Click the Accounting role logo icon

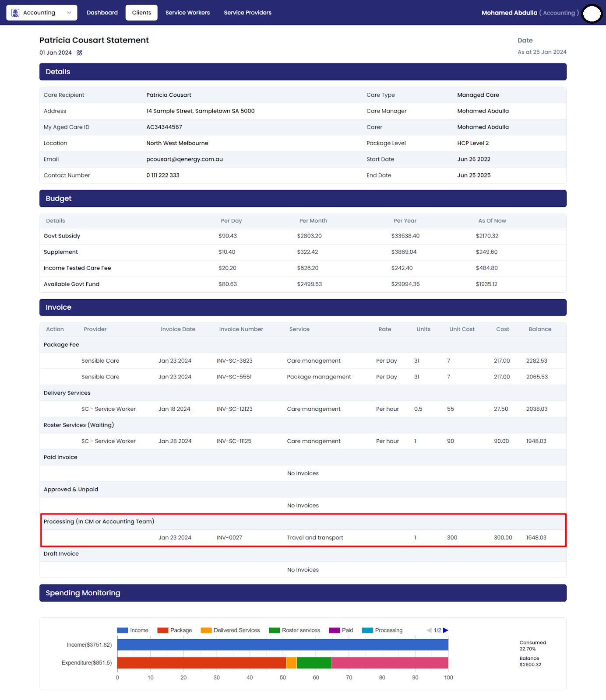(15, 13)
